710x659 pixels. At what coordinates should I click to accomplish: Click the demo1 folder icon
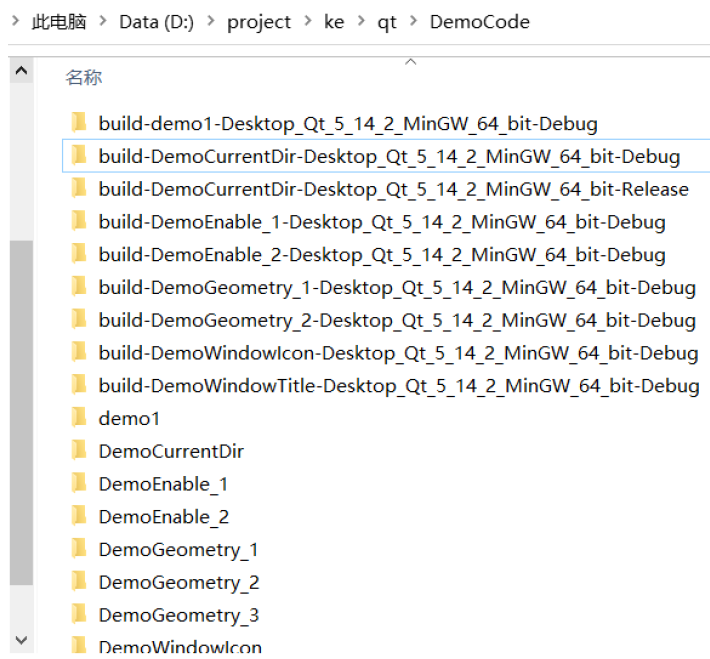[79, 418]
